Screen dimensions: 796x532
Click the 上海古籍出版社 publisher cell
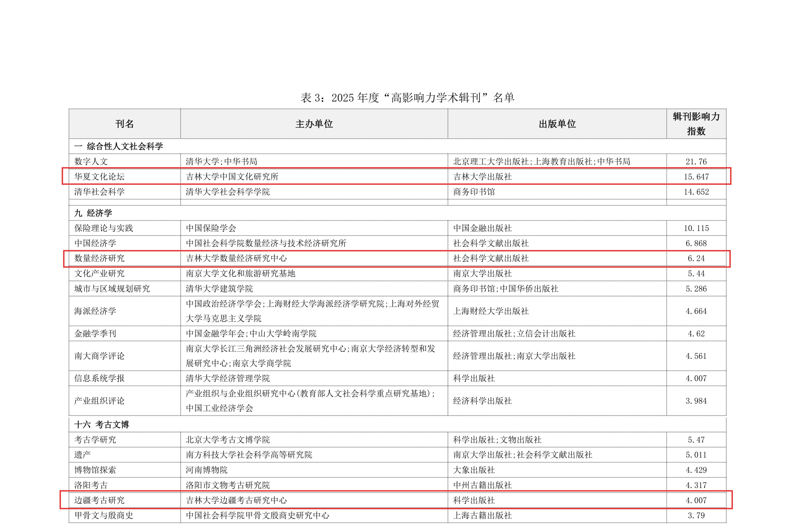[x=482, y=515]
